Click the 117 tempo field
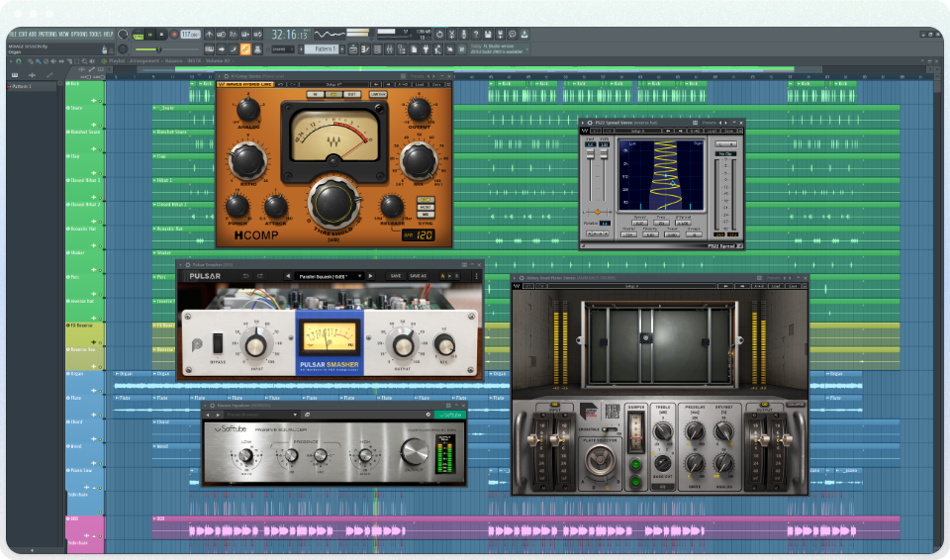950x560 pixels. [x=188, y=35]
